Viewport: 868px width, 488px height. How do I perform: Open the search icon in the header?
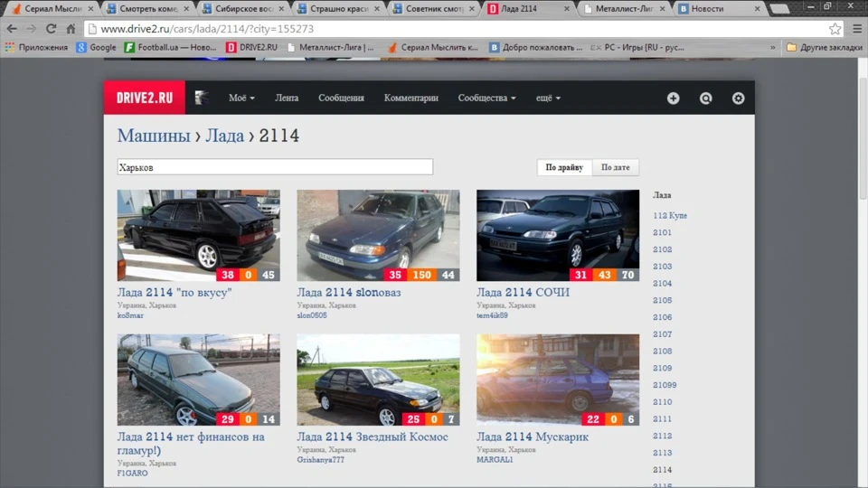[x=706, y=98]
